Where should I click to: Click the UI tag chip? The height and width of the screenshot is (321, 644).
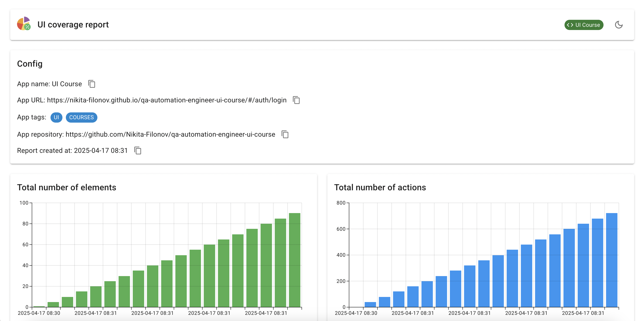tap(56, 118)
